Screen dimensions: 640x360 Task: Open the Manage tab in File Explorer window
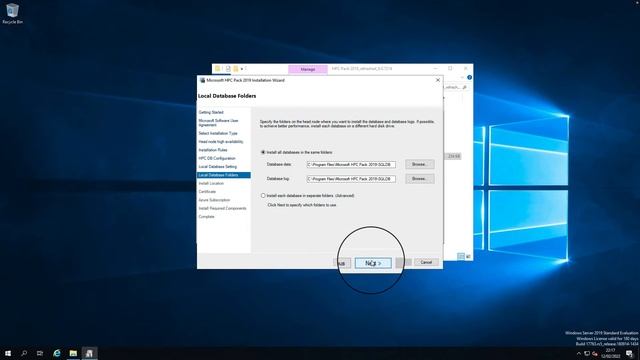[x=308, y=69]
